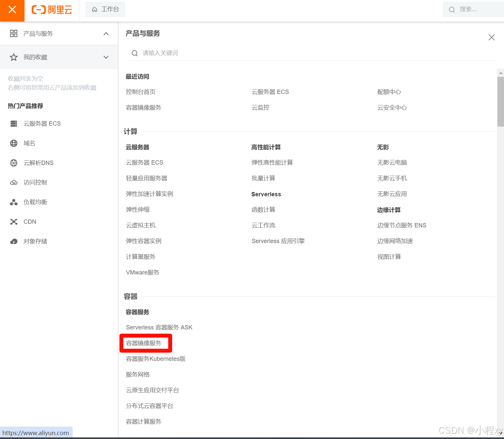The image size is (504, 439).
Task: Open the 工作台 tab in the top bar
Action: [x=105, y=9]
